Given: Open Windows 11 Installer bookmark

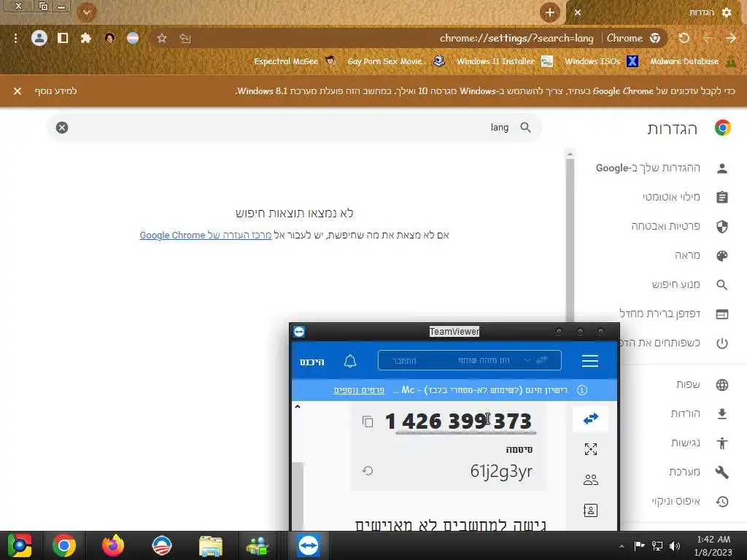Looking at the screenshot, I should [505, 61].
